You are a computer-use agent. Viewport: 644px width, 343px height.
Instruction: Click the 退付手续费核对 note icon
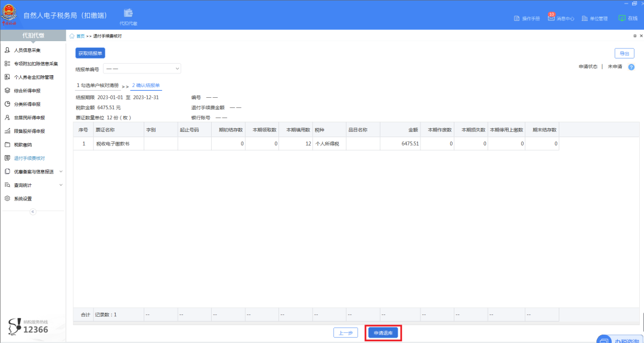click(x=7, y=158)
